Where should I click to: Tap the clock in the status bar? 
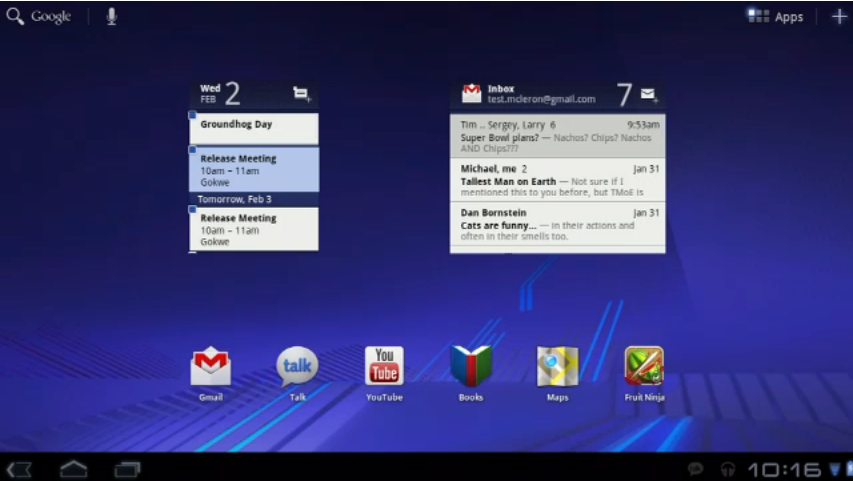click(784, 468)
